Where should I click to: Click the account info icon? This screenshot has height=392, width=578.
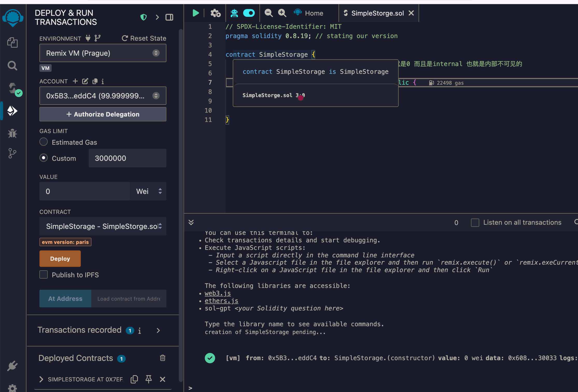103,82
